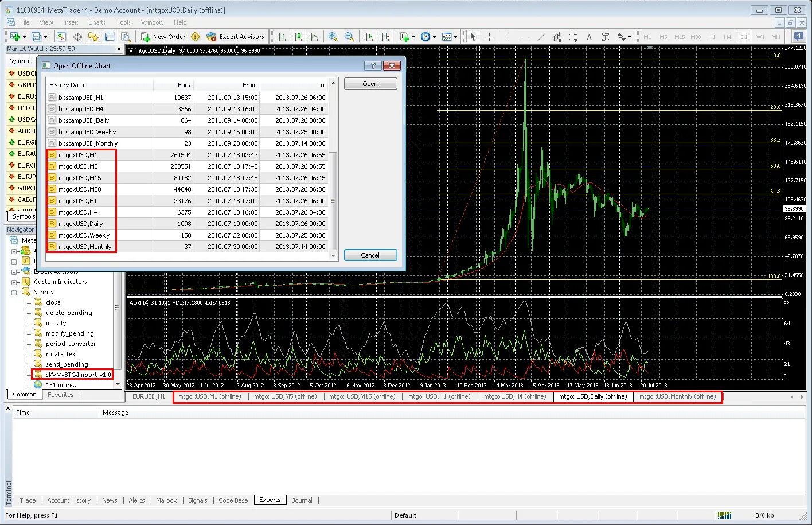Select the Fibonacci Retracement tool
Screen dimensions: 812x525
point(573,37)
